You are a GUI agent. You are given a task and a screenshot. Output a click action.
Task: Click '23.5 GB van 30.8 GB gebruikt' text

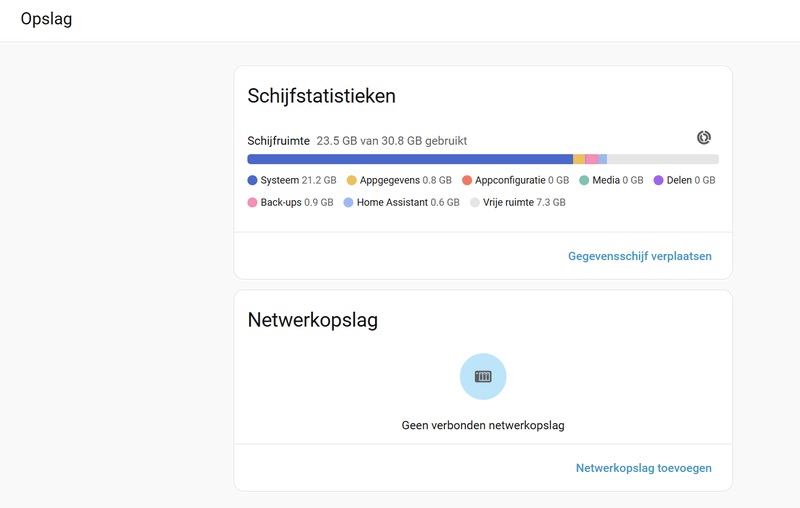click(392, 141)
